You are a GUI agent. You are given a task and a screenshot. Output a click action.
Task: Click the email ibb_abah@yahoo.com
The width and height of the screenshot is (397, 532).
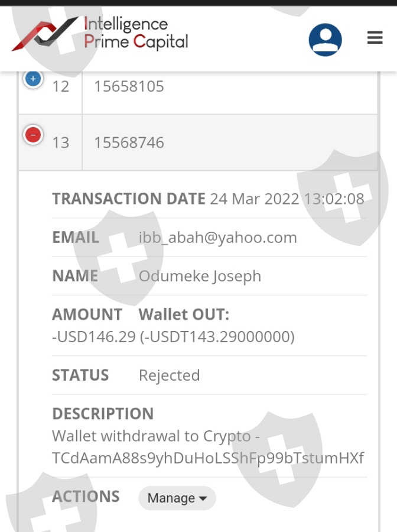click(217, 238)
